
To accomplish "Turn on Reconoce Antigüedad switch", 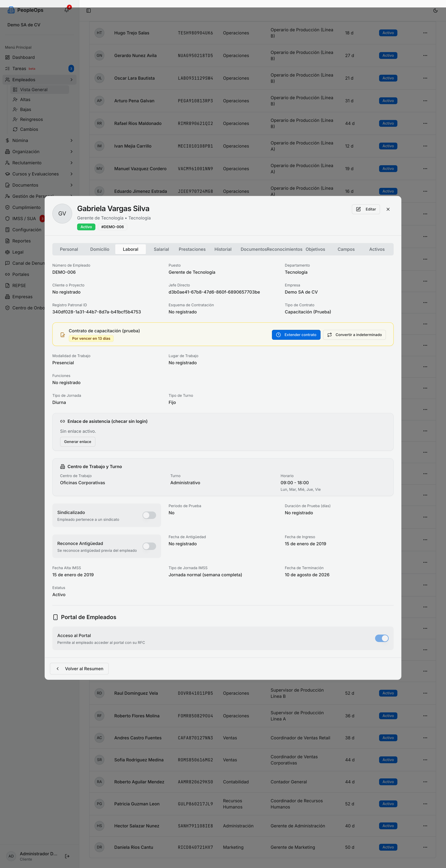I will (149, 546).
